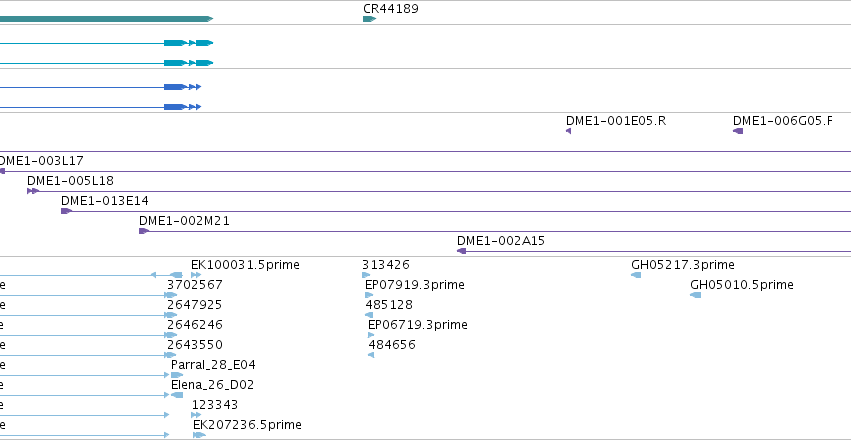Click the DME1-002M21 clone start arrow
851x440 pixels.
[144, 231]
